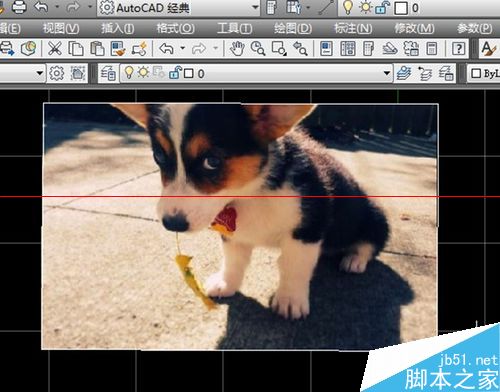Viewport: 500px width, 392px height.
Task: Expand the AutoCAD 经典 workspace dropdown arrow
Action: pyautogui.click(x=256, y=7)
